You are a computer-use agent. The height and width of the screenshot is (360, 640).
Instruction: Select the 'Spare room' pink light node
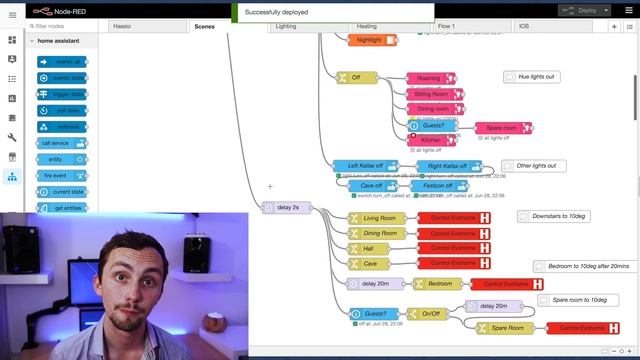coord(504,128)
